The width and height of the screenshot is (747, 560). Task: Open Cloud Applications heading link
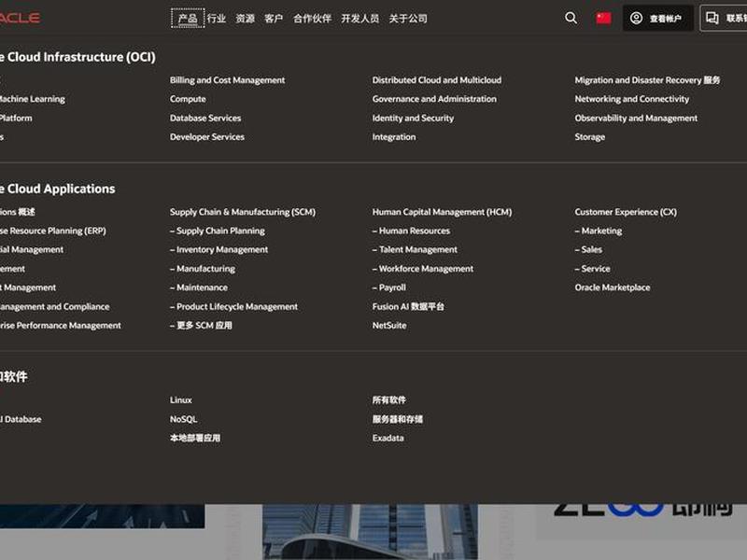(x=57, y=189)
